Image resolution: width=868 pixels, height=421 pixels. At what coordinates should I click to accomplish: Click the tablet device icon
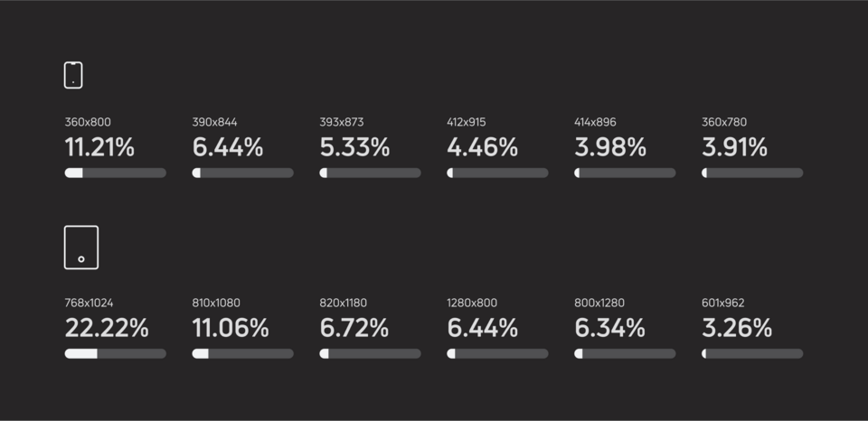[x=80, y=248]
